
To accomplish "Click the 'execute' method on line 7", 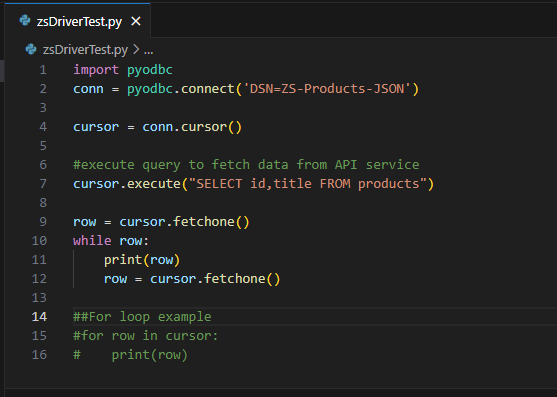I will 154,184.
